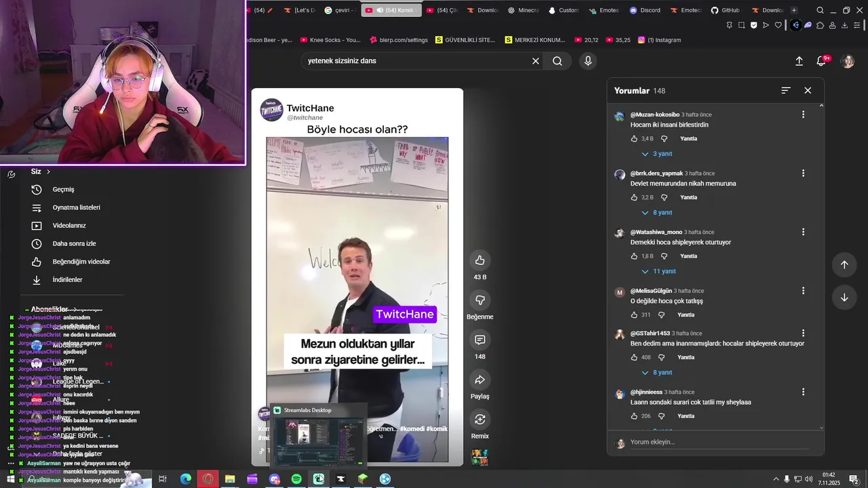The image size is (868, 488).
Task: Go to the previous short video
Action: click(844, 265)
